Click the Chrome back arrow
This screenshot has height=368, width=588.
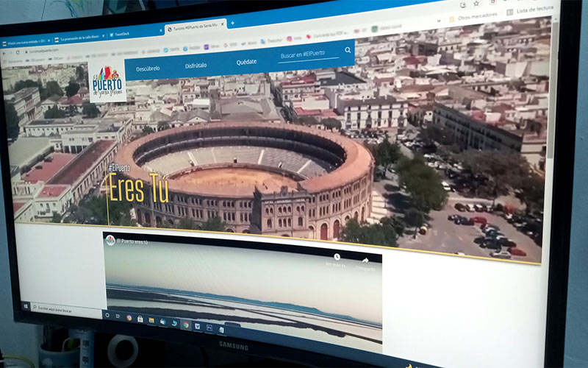[x=4, y=53]
